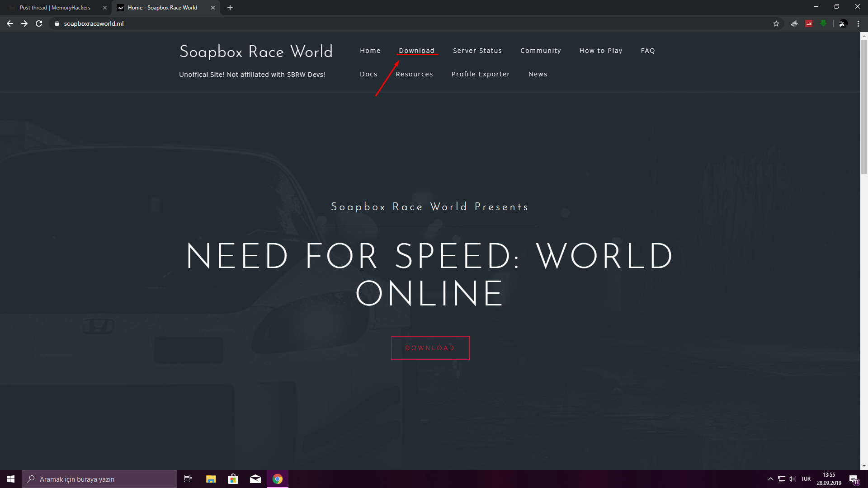Open the grey bird extension icon
Image resolution: width=868 pixels, height=488 pixels.
pyautogui.click(x=794, y=23)
